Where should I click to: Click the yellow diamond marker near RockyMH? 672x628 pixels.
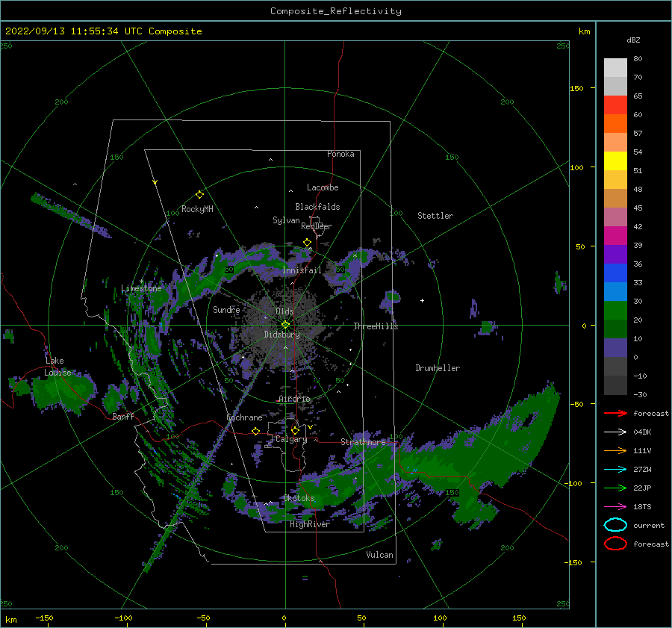pyautogui.click(x=199, y=195)
